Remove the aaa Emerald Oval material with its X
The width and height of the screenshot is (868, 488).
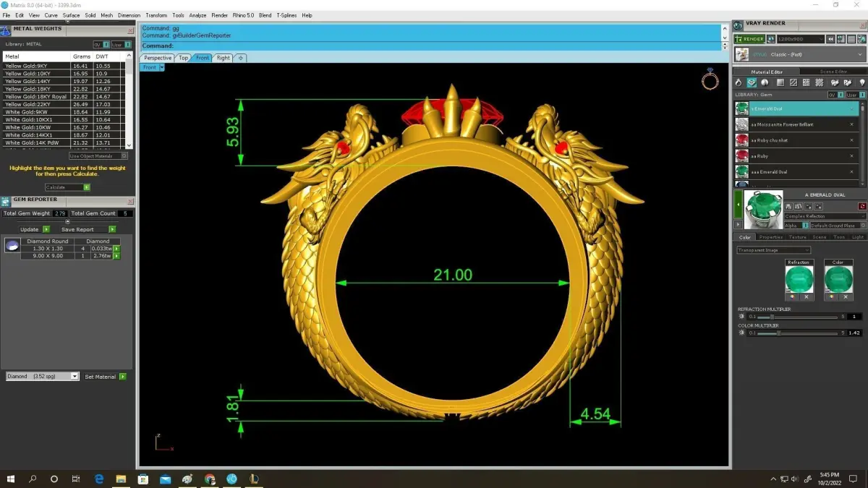pyautogui.click(x=851, y=172)
